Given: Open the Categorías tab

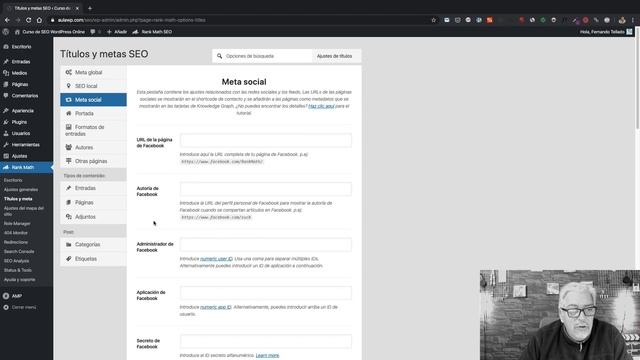Looking at the screenshot, I should 93,244.
